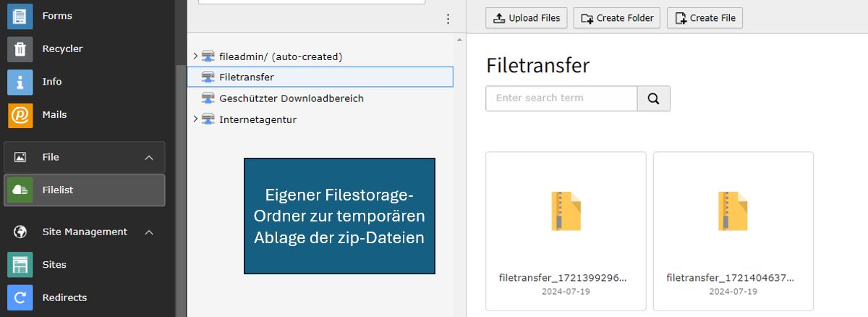Click the Create Folder button
Viewport: 868px width, 317px height.
616,18
